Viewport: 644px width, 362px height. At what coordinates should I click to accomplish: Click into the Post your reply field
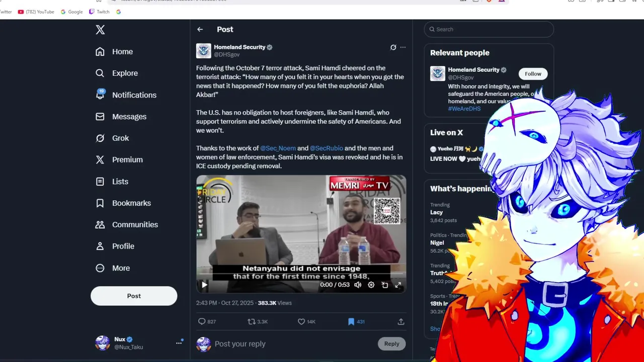292,344
